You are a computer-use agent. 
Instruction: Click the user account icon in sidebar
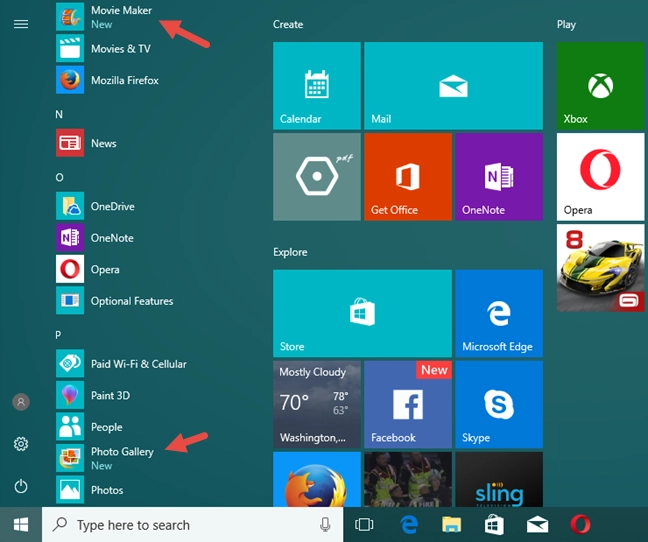click(21, 402)
